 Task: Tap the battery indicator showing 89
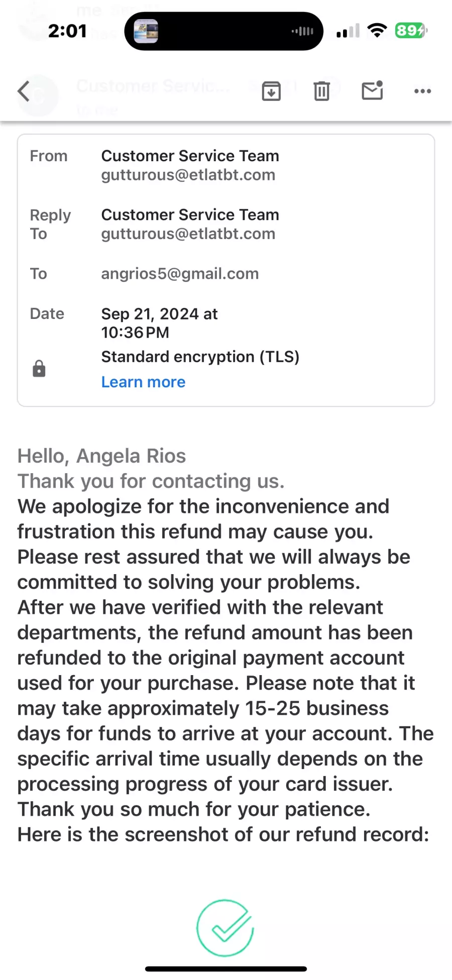pyautogui.click(x=411, y=31)
